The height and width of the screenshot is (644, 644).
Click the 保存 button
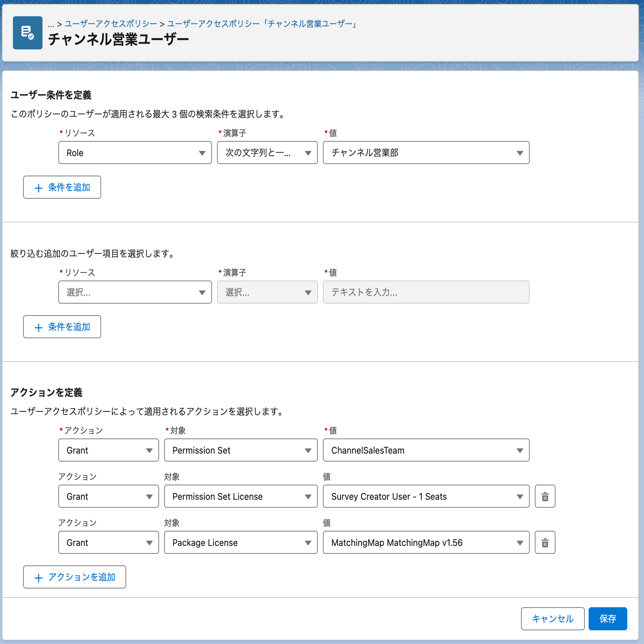click(607, 619)
